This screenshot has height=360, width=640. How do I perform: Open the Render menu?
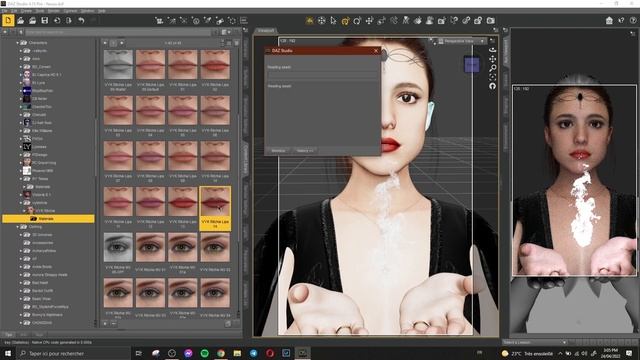click(53, 11)
